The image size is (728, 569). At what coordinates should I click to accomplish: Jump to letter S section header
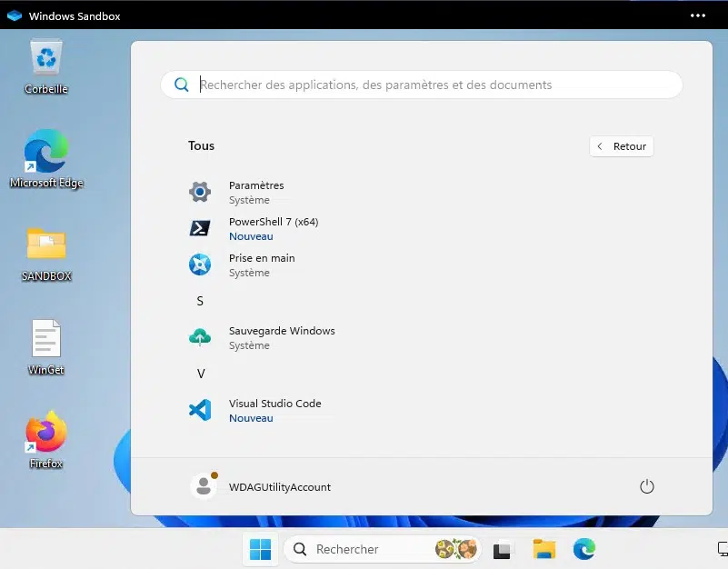pyautogui.click(x=200, y=301)
